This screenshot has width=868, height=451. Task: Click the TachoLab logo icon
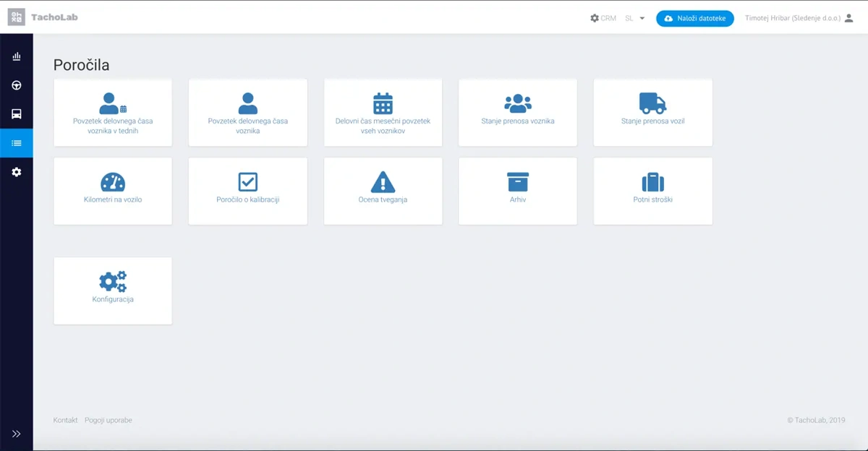pyautogui.click(x=17, y=17)
